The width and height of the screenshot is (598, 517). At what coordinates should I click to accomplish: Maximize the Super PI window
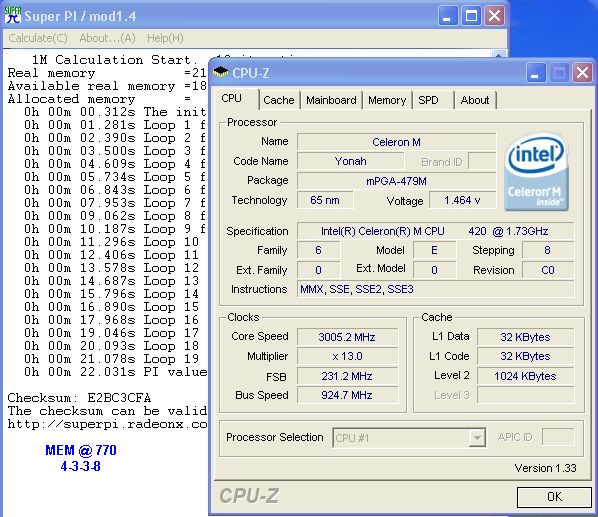coord(471,16)
